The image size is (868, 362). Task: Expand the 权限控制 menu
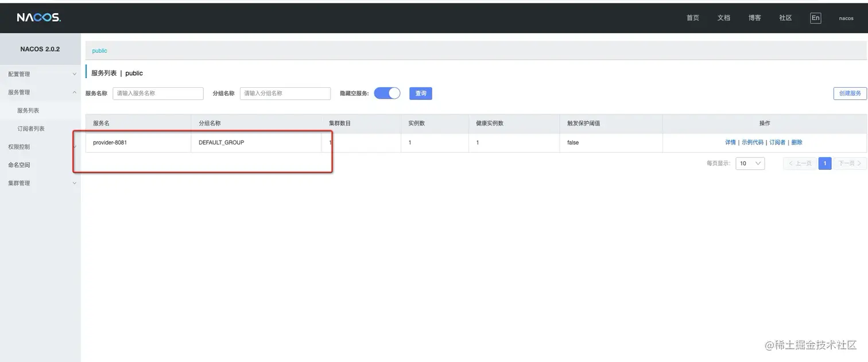[x=40, y=147]
